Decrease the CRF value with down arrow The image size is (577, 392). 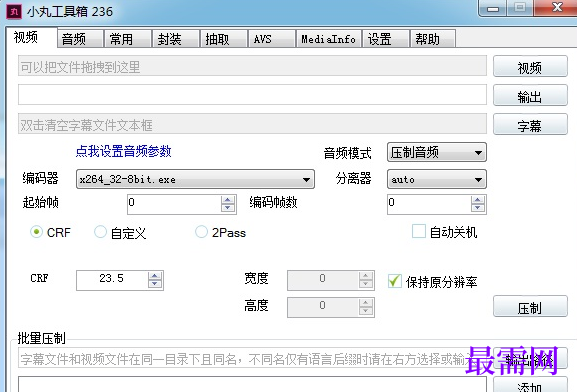point(155,284)
